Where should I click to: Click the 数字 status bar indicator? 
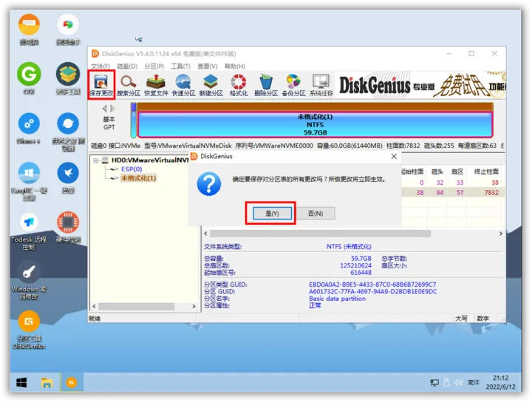click(x=482, y=318)
